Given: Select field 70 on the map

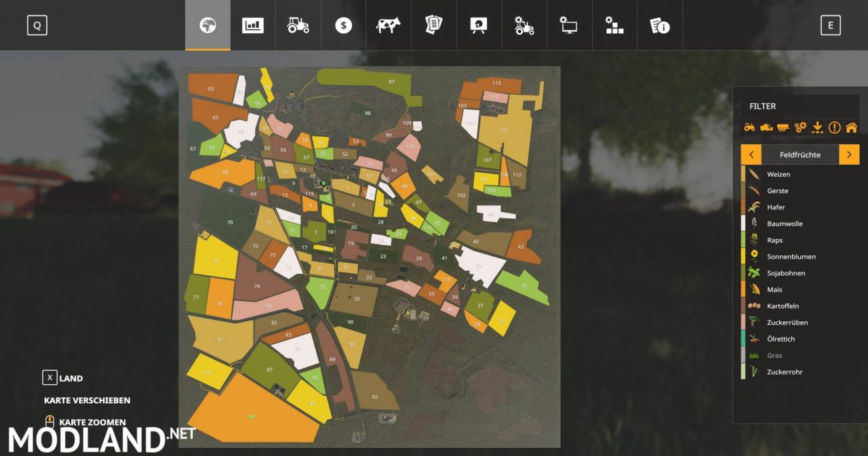Looking at the screenshot, I should coord(230,222).
